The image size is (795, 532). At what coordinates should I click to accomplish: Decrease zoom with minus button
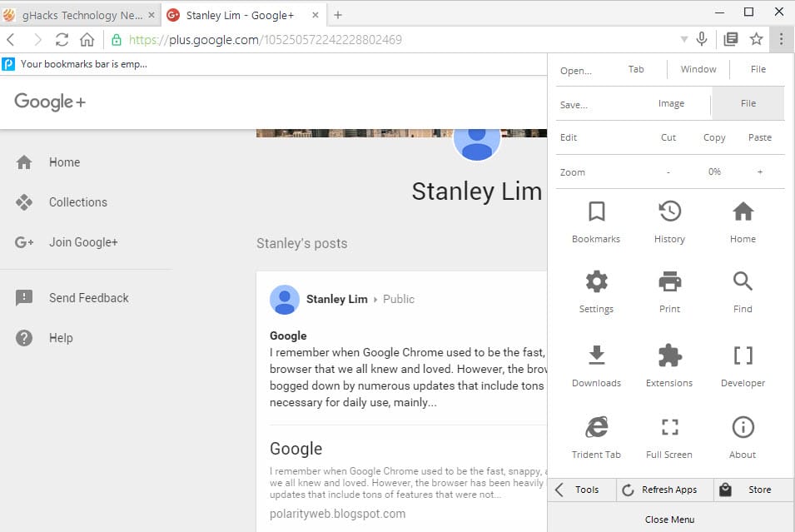tap(668, 172)
